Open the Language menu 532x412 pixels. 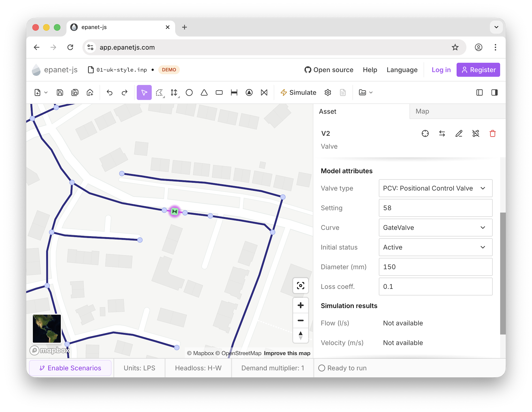click(x=402, y=70)
